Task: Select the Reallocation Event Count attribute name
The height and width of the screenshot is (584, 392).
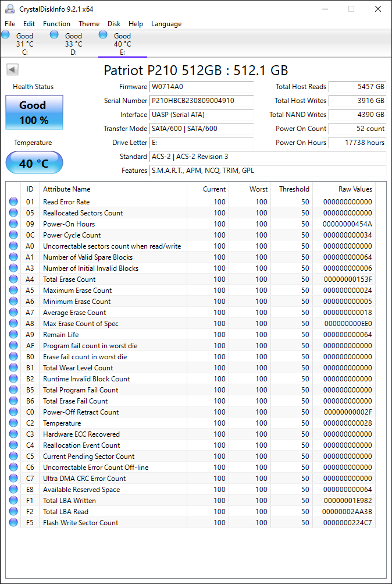Action: click(x=81, y=445)
